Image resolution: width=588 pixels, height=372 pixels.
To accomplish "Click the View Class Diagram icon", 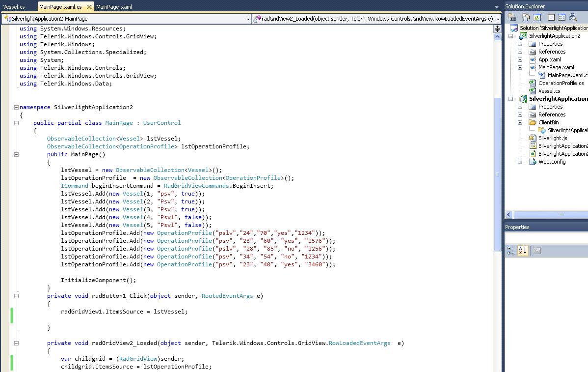I will 573,17.
